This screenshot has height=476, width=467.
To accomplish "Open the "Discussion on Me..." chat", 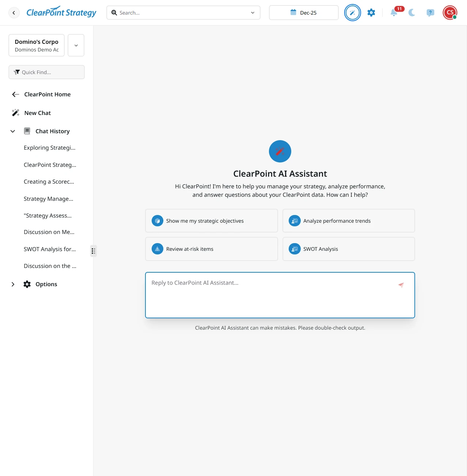I will coord(49,232).
